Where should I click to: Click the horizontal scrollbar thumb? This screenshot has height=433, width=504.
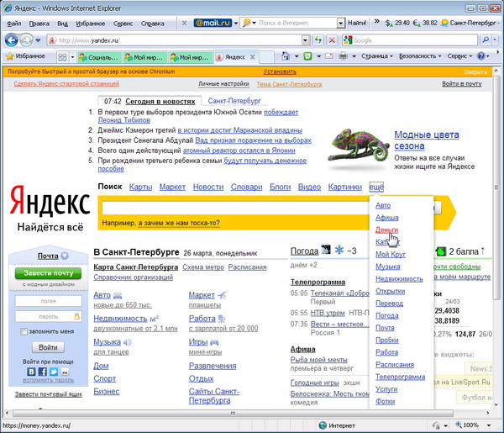233,413
